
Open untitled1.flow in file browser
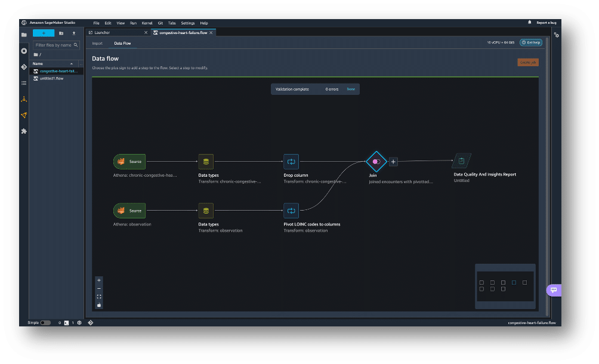[51, 79]
